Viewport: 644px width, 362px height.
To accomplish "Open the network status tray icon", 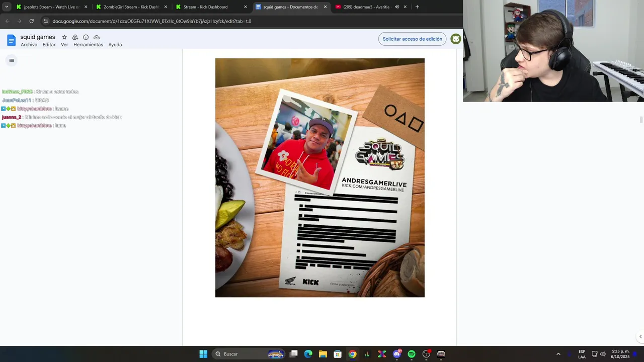I will (594, 354).
